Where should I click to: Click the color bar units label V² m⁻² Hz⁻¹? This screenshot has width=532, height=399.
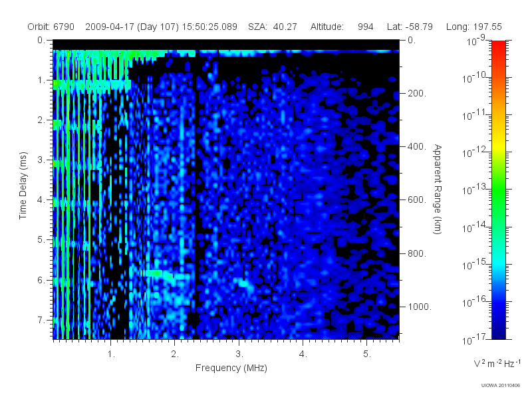(x=497, y=363)
